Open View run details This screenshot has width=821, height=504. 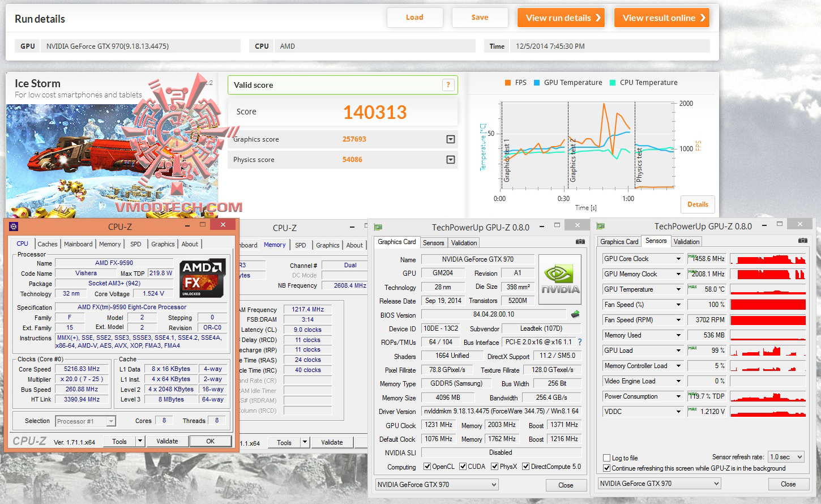562,18
